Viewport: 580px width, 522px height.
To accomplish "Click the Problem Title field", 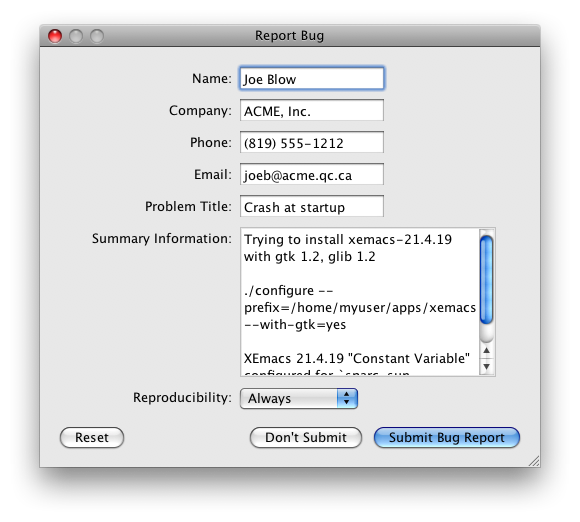I will [x=312, y=206].
